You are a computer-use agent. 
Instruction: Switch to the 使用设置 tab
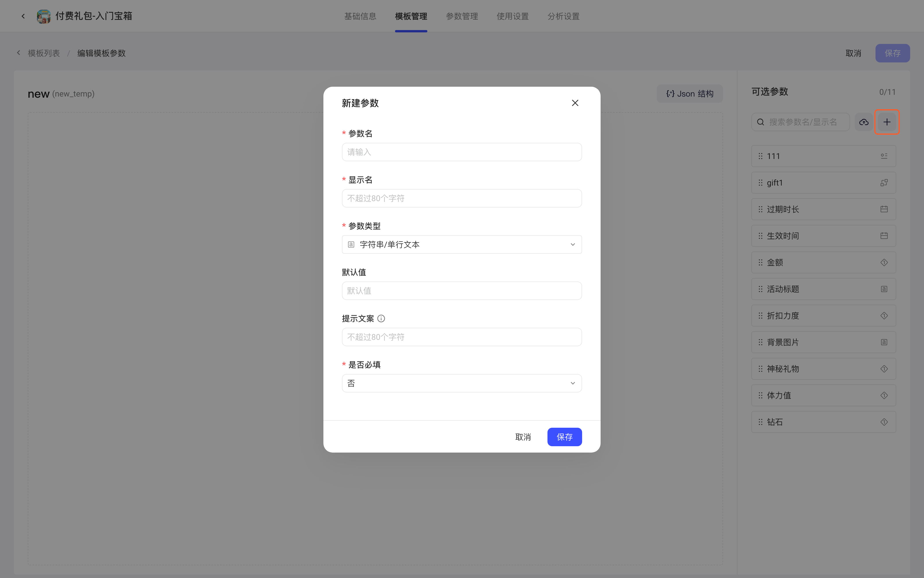click(513, 16)
